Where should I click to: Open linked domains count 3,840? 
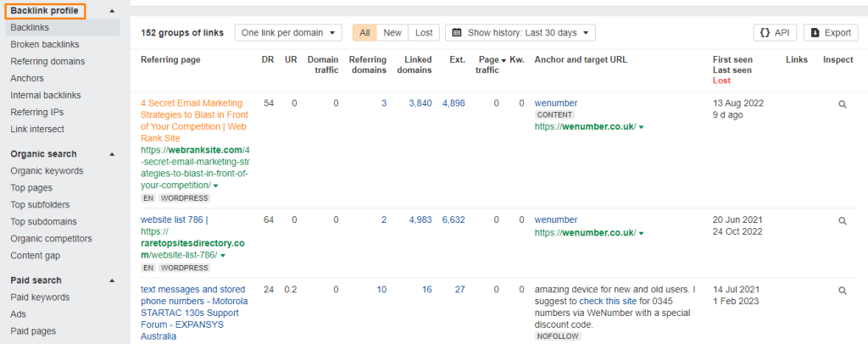(420, 103)
